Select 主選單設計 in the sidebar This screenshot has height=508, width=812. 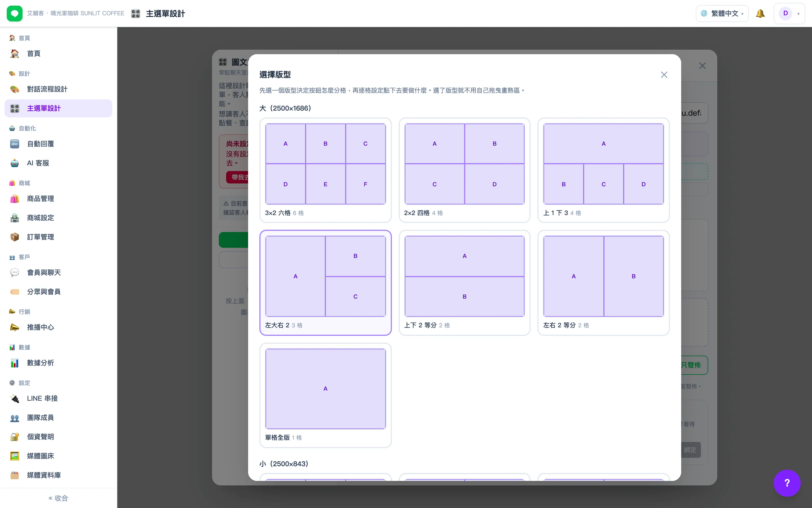[58, 109]
